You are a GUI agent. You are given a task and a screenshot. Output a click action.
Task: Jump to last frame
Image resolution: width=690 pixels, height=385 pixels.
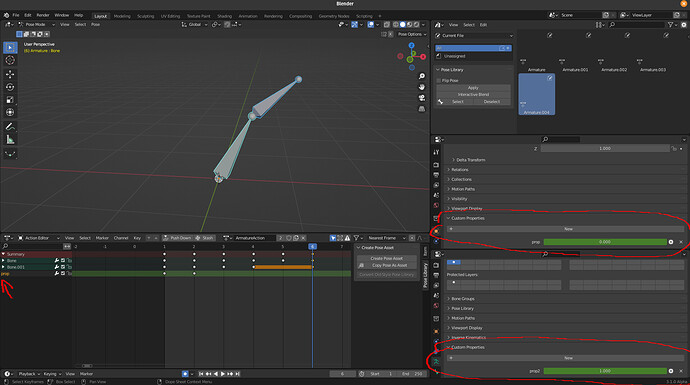[237, 374]
